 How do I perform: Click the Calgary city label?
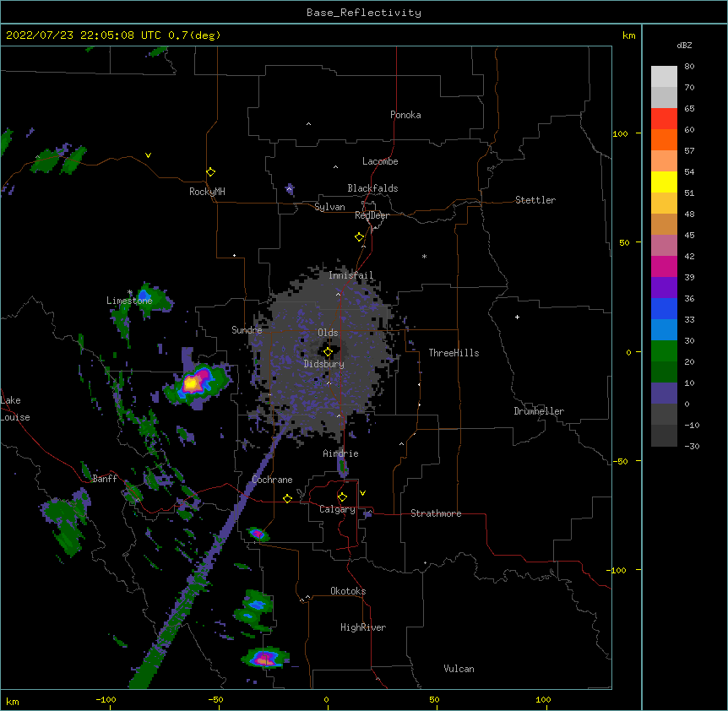click(x=337, y=509)
